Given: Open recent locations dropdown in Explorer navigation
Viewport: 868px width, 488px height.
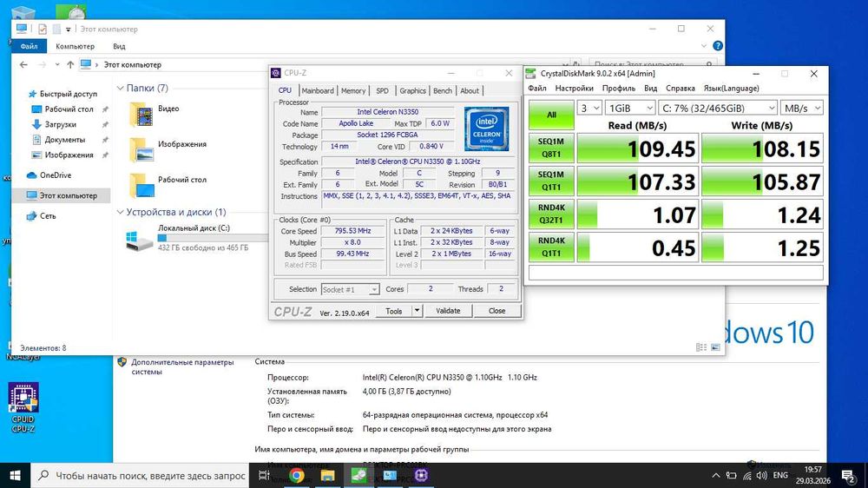Looking at the screenshot, I should 57,65.
